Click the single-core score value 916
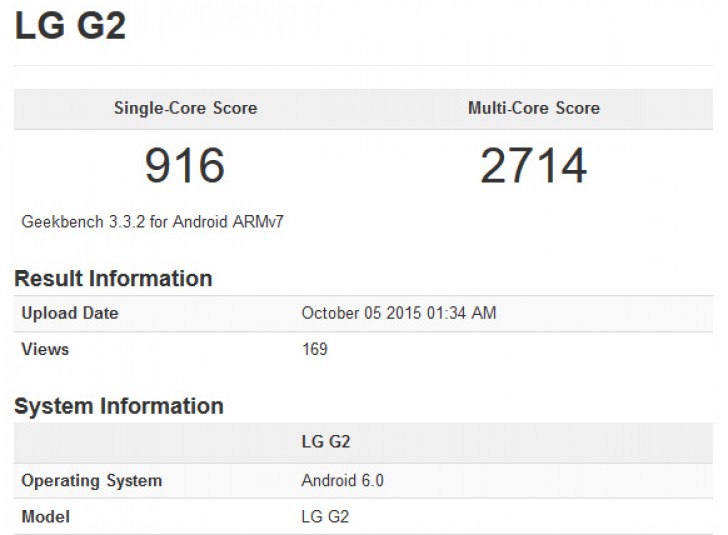Screen dimensions: 728x535 185,166
